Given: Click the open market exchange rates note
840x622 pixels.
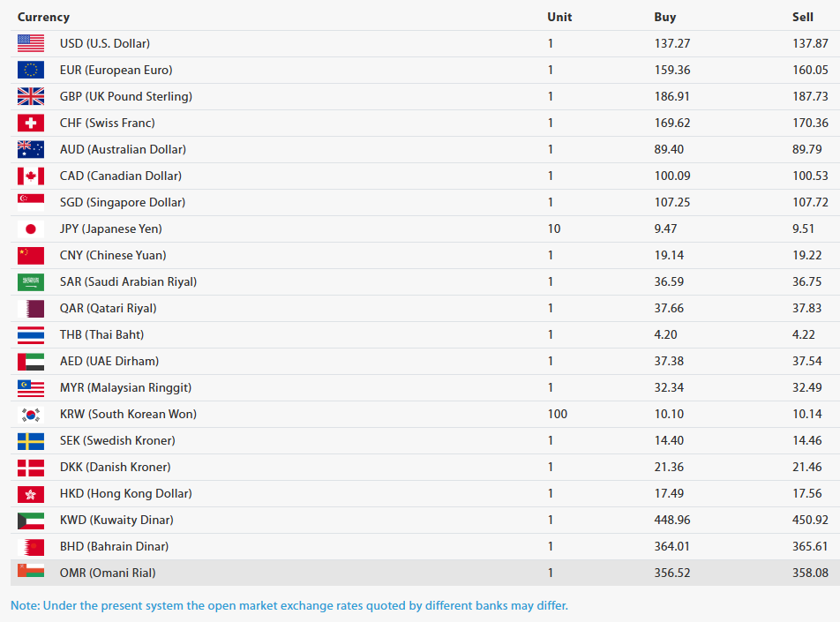Looking at the screenshot, I should pyautogui.click(x=289, y=605).
